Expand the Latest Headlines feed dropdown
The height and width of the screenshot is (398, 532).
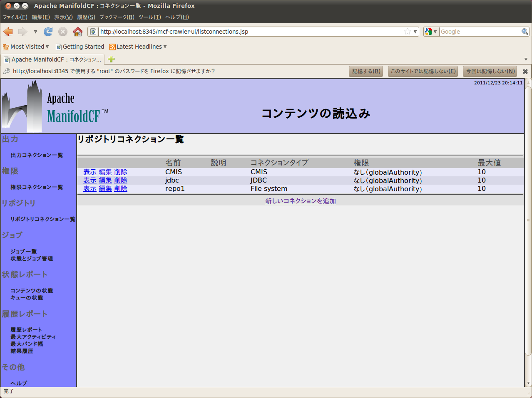click(138, 47)
